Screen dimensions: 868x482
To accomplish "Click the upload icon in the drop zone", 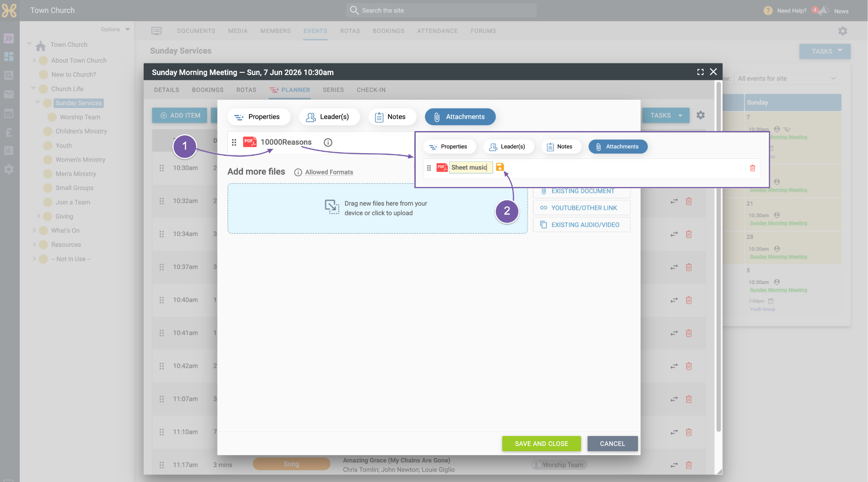I will point(332,207).
